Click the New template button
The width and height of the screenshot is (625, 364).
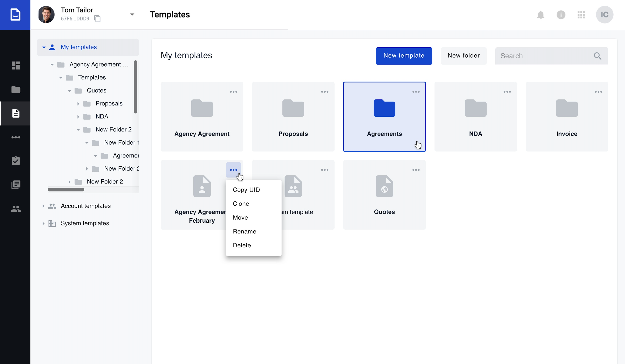click(404, 56)
